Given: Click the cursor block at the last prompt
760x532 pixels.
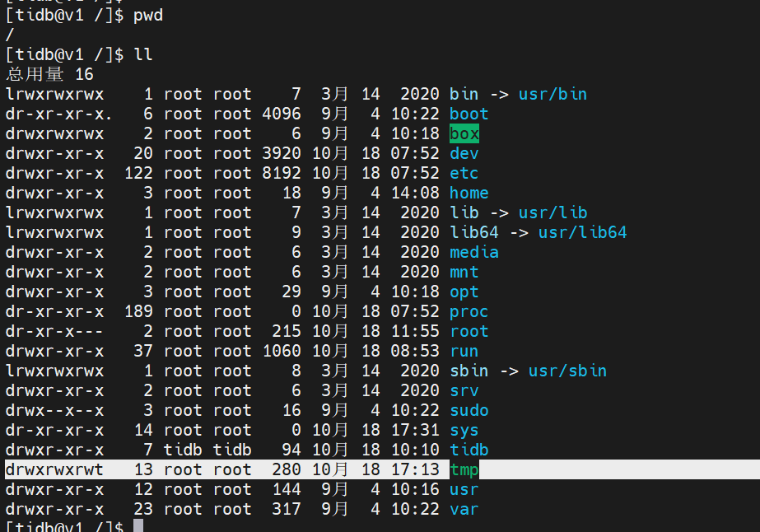Looking at the screenshot, I should coord(138,526).
